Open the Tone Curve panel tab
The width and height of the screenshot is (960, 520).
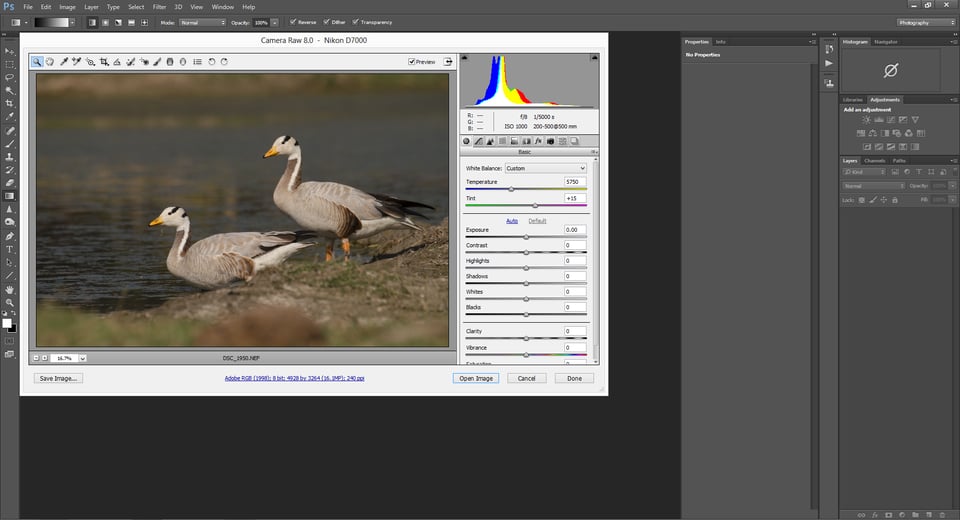click(479, 141)
